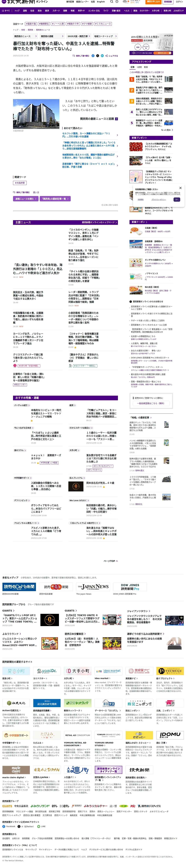Expand 2025大阪・関西万博 chevron tab
186x868 pixels.
click(x=79, y=36)
